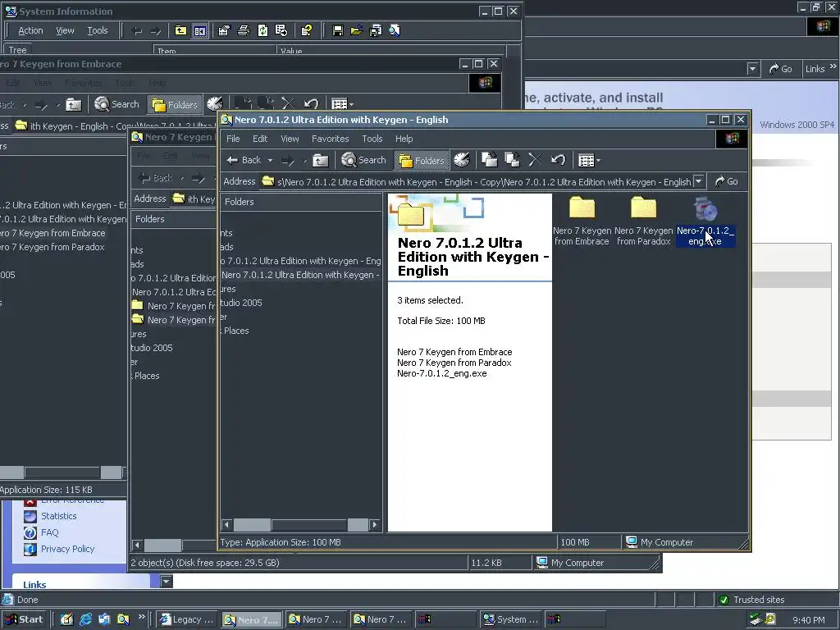Click Up one level icon in System Information
The width and height of the screenshot is (840, 630).
[x=180, y=30]
